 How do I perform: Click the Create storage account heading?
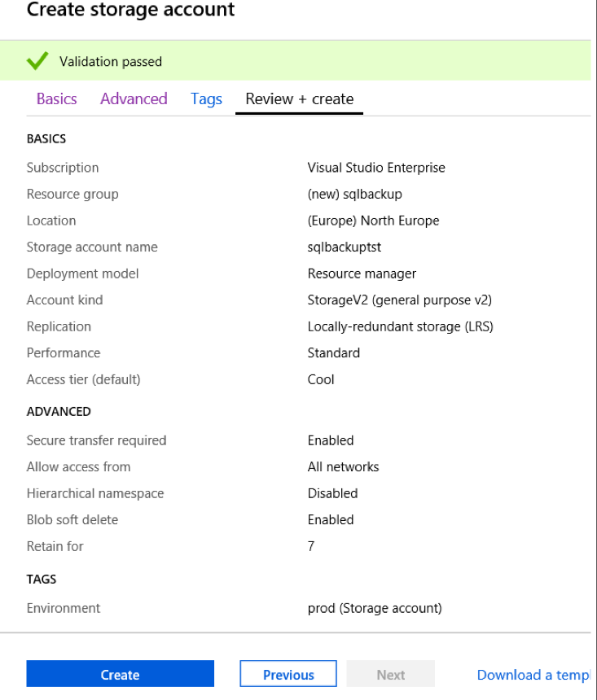click(x=130, y=11)
